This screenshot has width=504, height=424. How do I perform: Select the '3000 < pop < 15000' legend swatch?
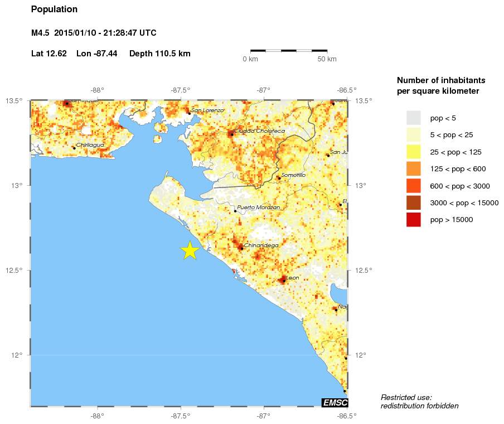pyautogui.click(x=413, y=203)
